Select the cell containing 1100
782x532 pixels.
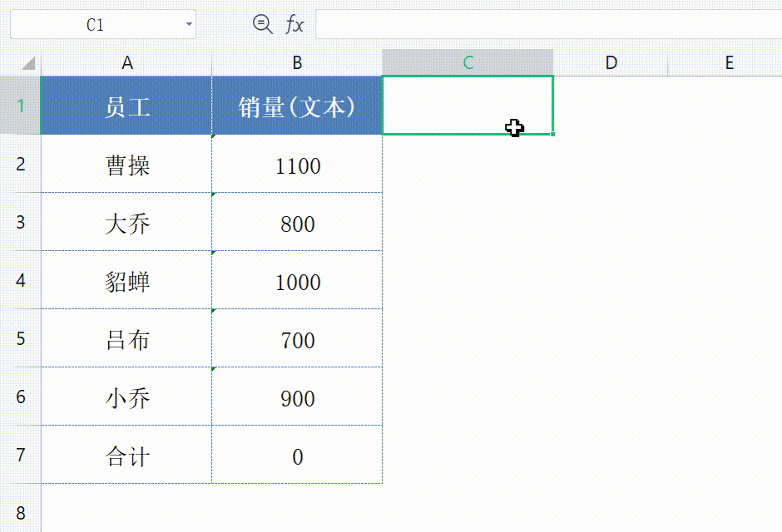click(297, 164)
